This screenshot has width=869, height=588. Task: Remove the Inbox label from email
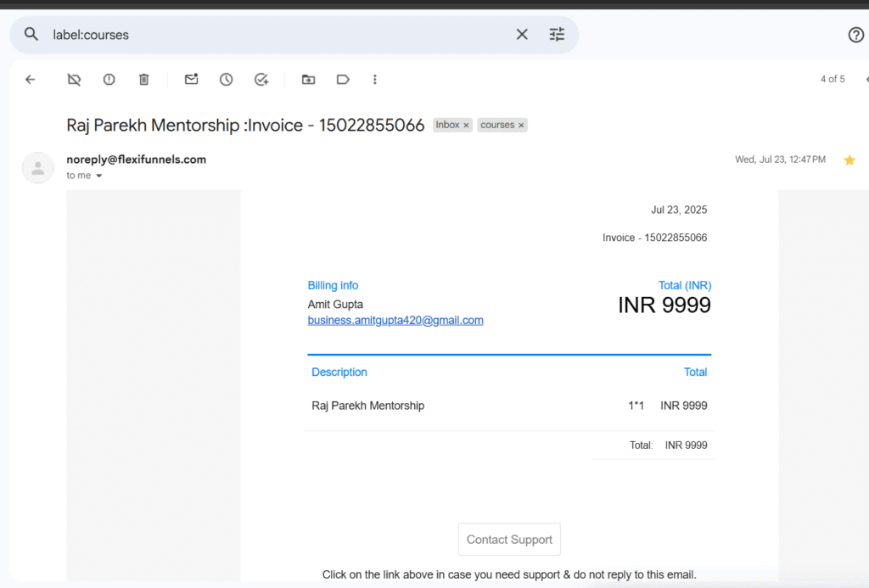(x=466, y=126)
